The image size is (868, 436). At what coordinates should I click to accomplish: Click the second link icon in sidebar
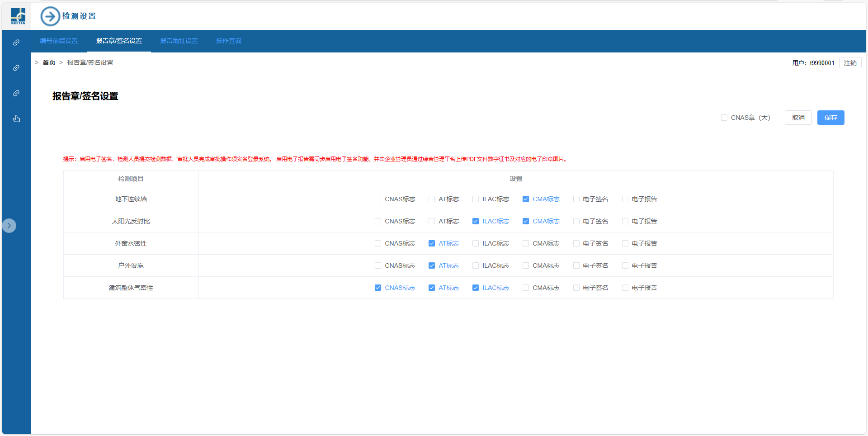(x=16, y=68)
